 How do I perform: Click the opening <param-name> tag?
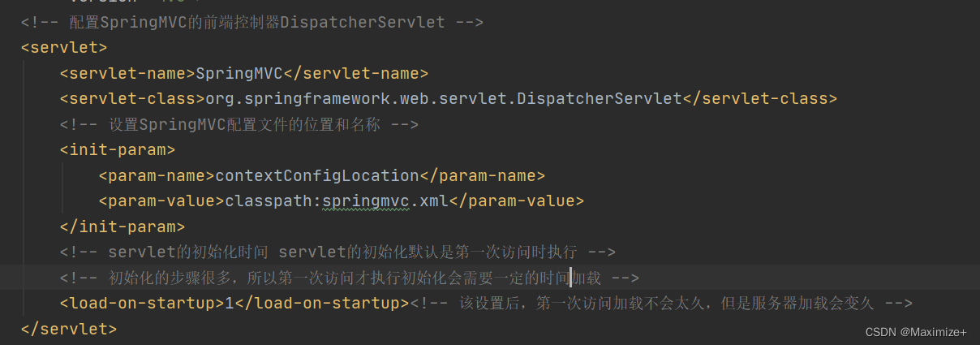point(157,175)
